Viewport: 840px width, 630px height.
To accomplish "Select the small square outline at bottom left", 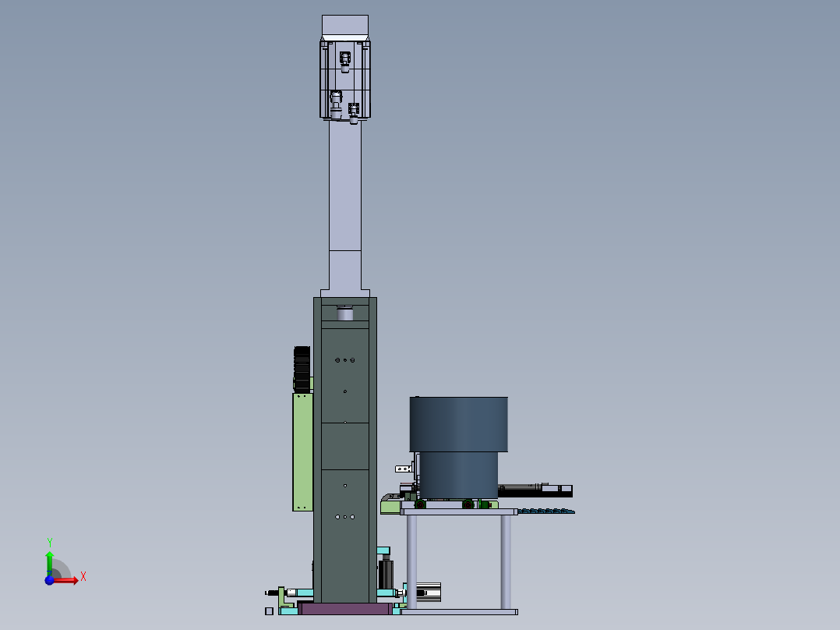I will 269,611.
